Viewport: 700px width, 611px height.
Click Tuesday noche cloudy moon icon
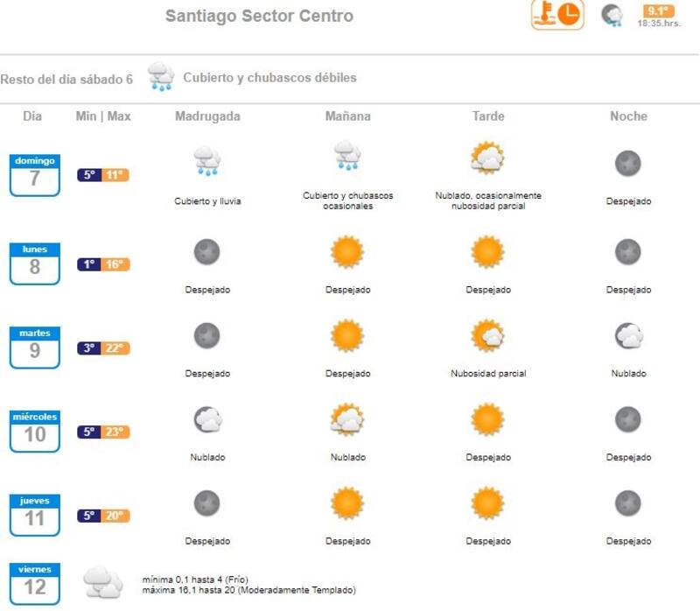coord(628,336)
